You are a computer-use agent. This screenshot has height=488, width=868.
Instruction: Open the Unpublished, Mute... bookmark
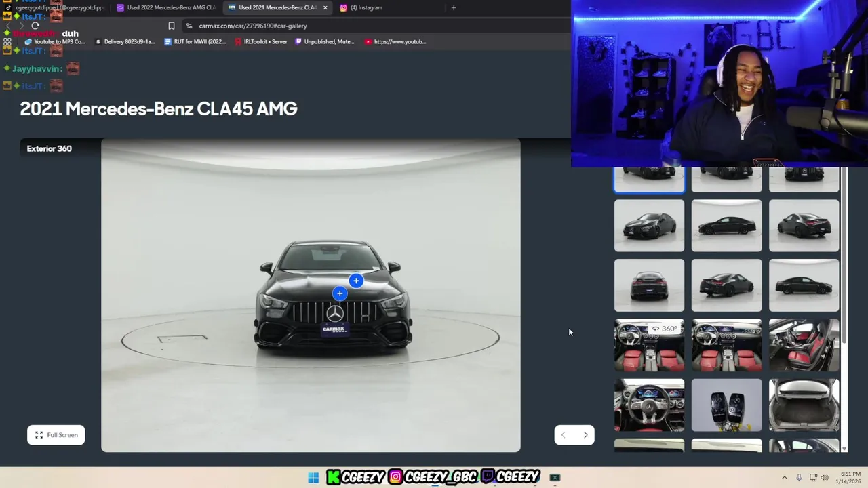pyautogui.click(x=325, y=41)
